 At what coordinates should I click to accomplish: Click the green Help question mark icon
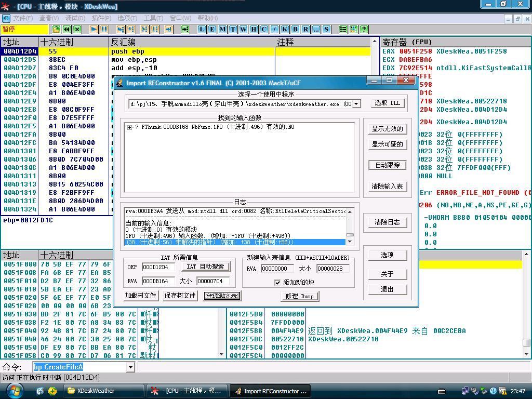pyautogui.click(x=364, y=29)
